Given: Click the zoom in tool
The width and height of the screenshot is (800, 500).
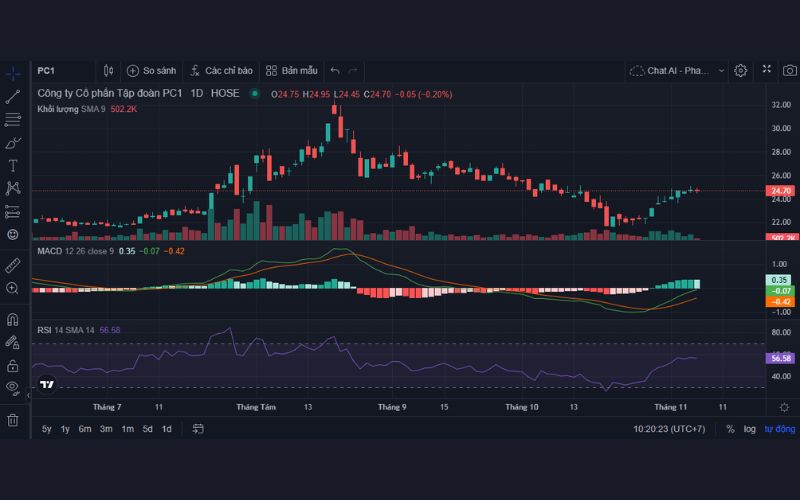Looking at the screenshot, I should (x=13, y=288).
